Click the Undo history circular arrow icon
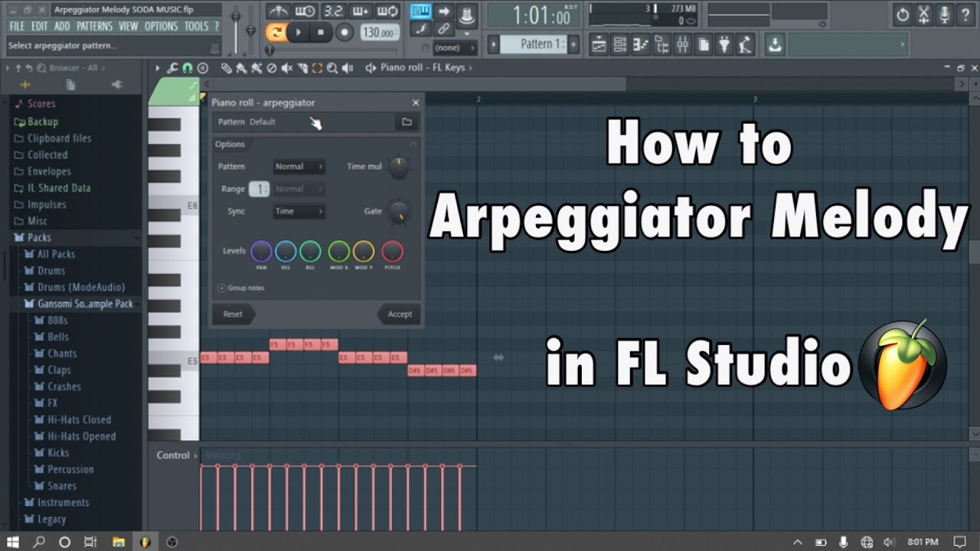The height and width of the screenshot is (551, 980). (x=903, y=14)
